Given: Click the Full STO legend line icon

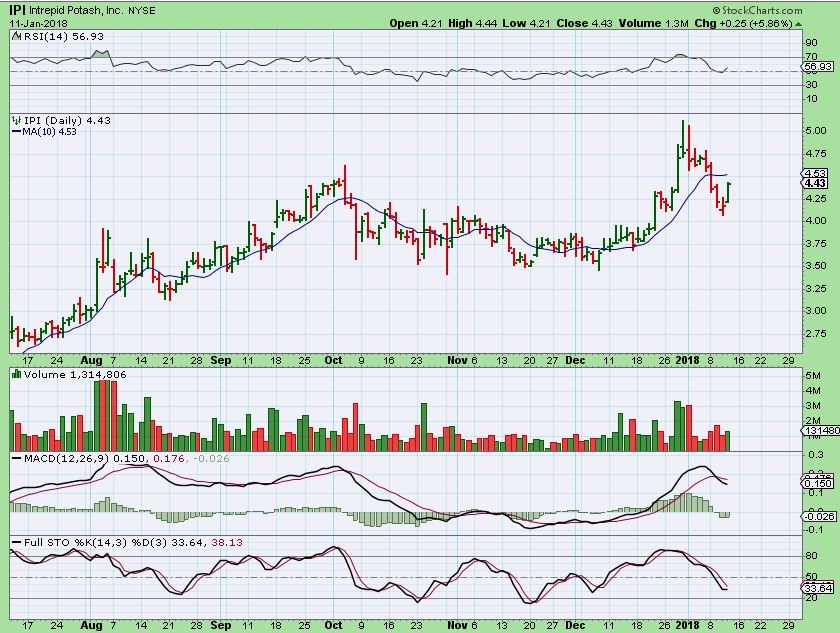Looking at the screenshot, I should 15,542.
